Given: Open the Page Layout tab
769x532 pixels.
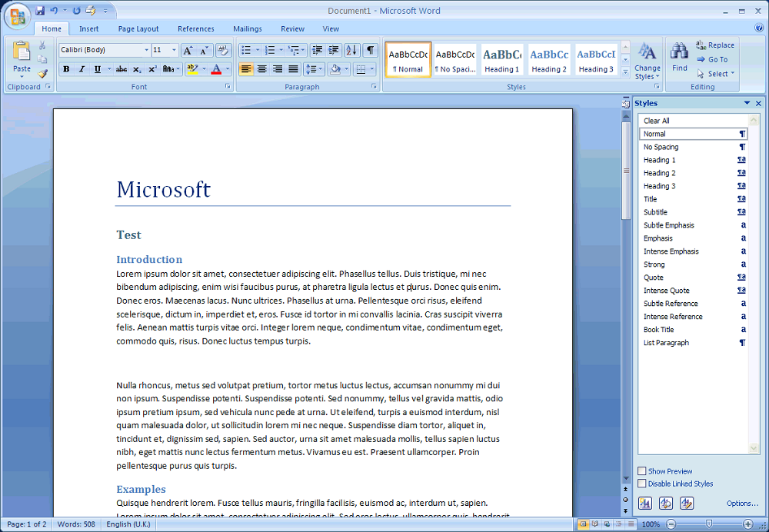Looking at the screenshot, I should 138,29.
